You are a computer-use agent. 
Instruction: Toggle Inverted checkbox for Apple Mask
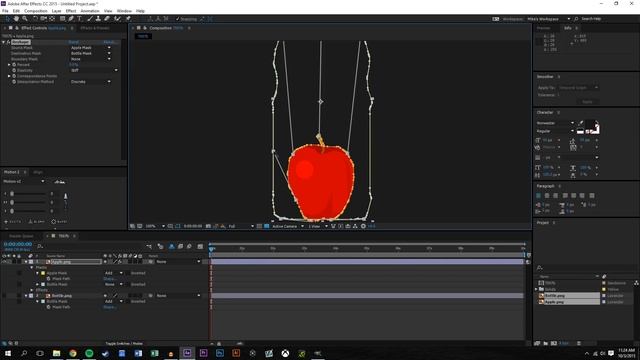coord(127,273)
